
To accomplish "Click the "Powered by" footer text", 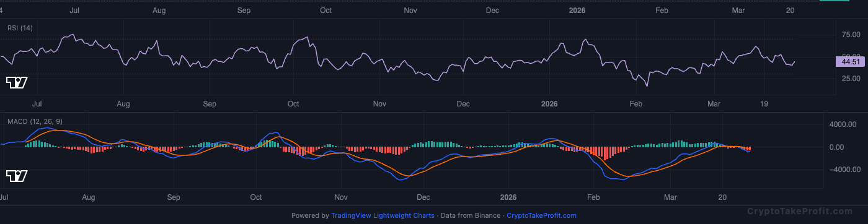I will click(310, 215).
